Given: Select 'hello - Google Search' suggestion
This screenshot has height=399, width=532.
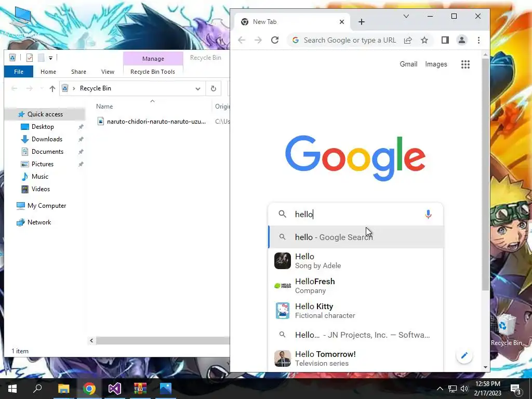Looking at the screenshot, I should 355,237.
